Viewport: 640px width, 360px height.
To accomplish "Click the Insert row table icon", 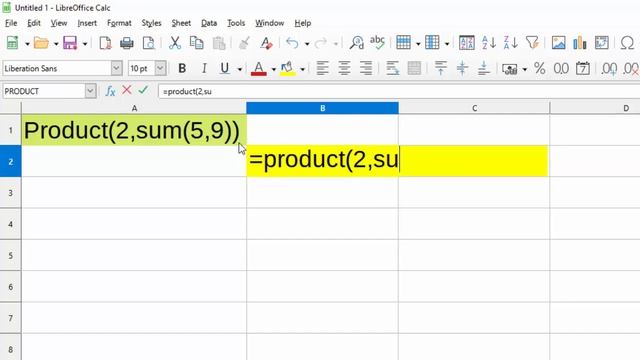I will [x=403, y=43].
